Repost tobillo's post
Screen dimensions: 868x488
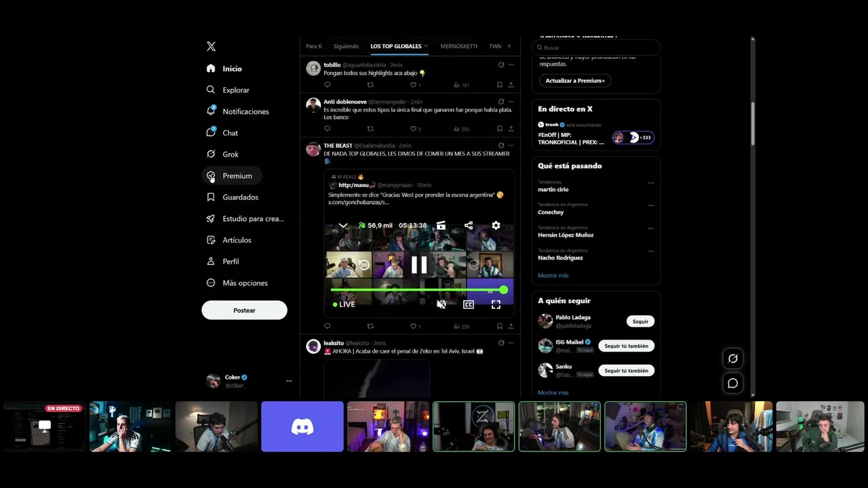[x=370, y=85]
